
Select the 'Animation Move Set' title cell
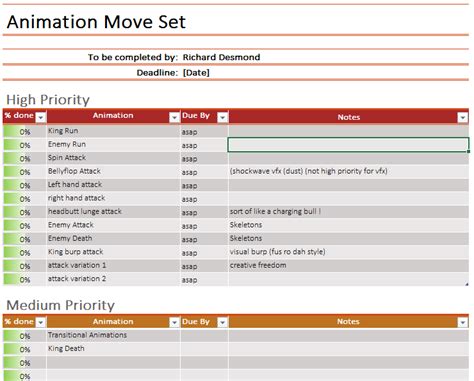coord(96,22)
